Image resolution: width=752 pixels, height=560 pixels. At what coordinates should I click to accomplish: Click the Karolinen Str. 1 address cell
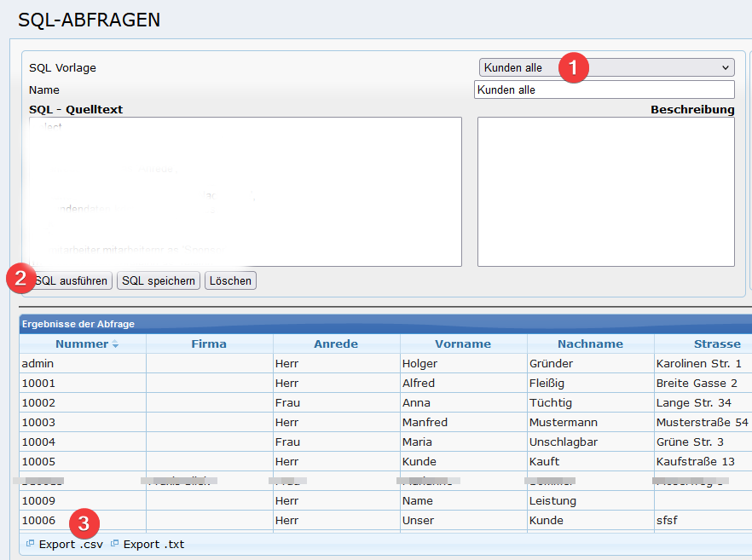click(x=698, y=363)
